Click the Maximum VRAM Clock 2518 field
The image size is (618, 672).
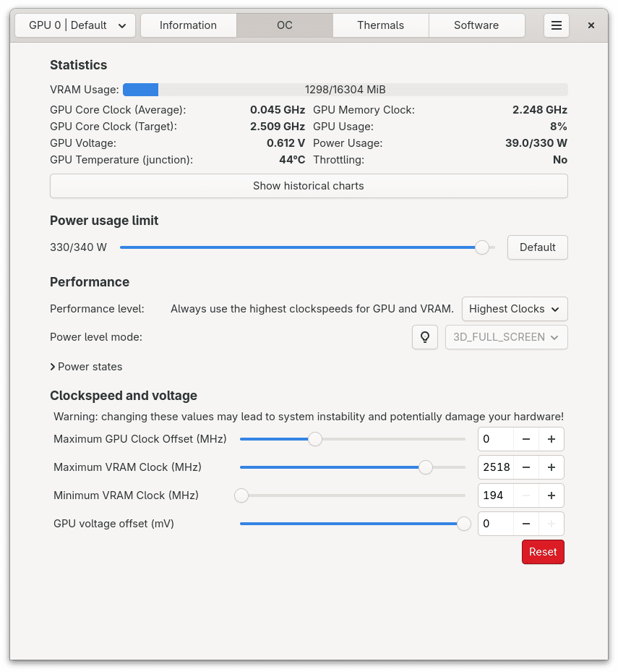coord(496,467)
